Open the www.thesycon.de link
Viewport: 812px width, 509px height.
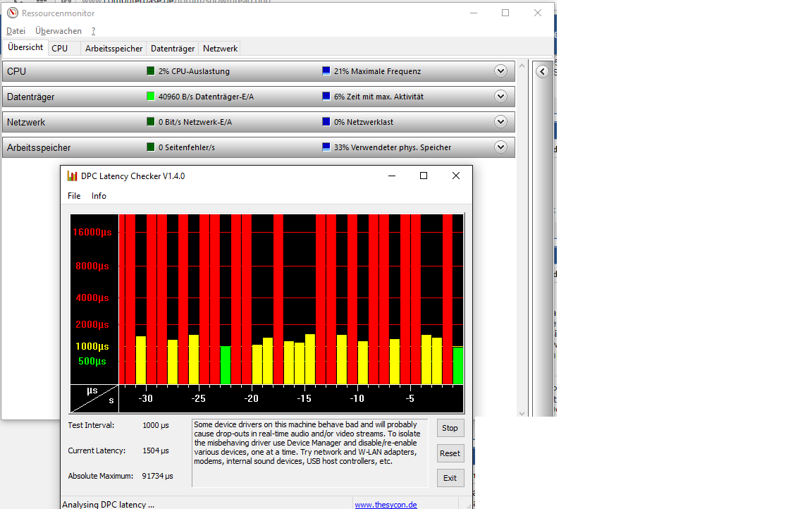tap(386, 504)
